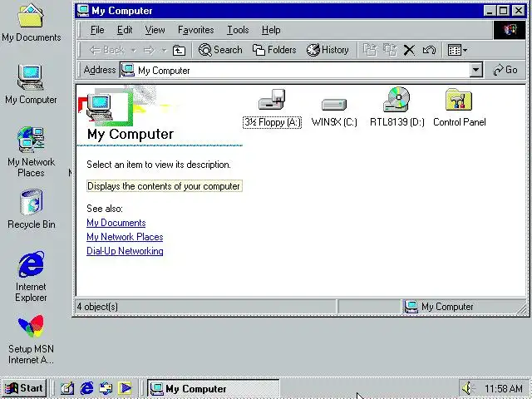The width and height of the screenshot is (532, 399).
Task: Minimize the My Computer window
Action: pyautogui.click(x=490, y=11)
